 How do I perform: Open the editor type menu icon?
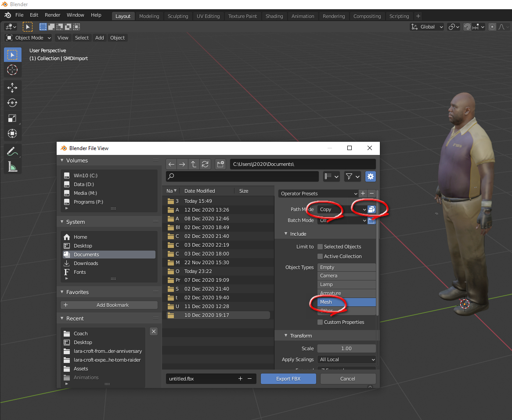[x=11, y=27]
